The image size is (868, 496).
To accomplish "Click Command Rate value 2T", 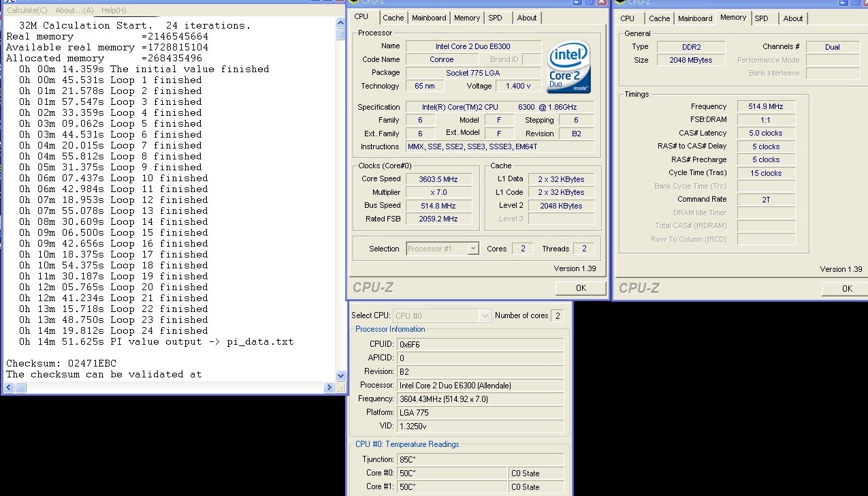I will click(x=766, y=200).
